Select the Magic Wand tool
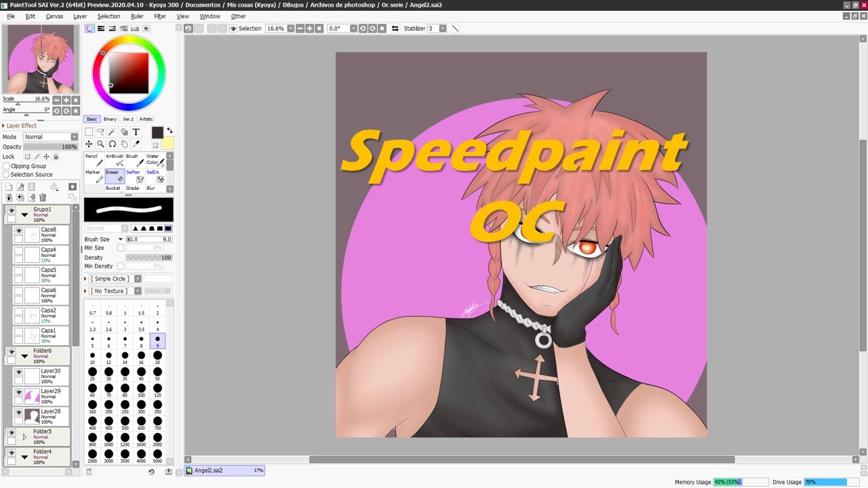868x488 pixels. pos(113,132)
